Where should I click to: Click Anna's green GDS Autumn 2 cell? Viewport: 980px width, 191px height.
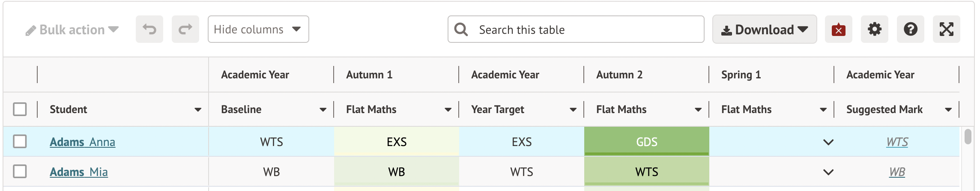pyautogui.click(x=646, y=142)
